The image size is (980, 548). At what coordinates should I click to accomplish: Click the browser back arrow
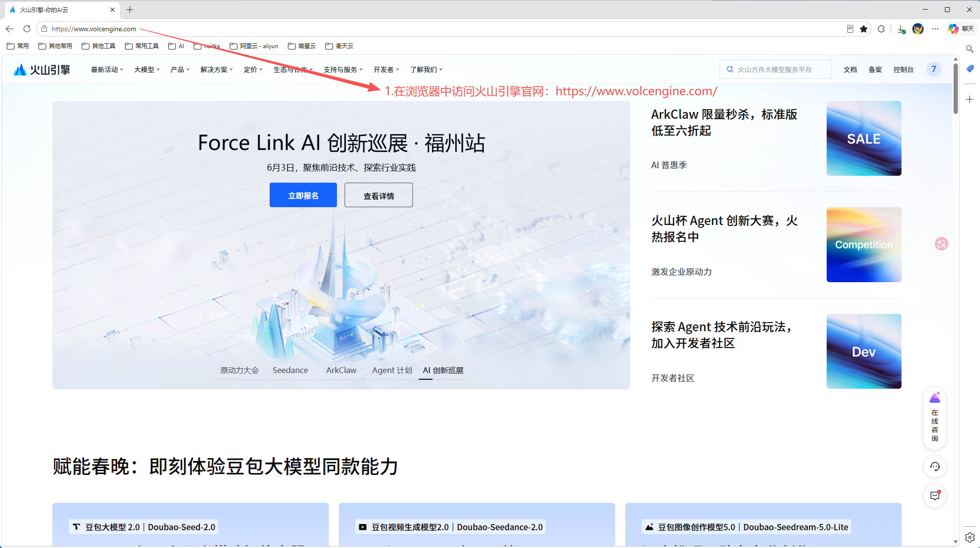point(10,29)
